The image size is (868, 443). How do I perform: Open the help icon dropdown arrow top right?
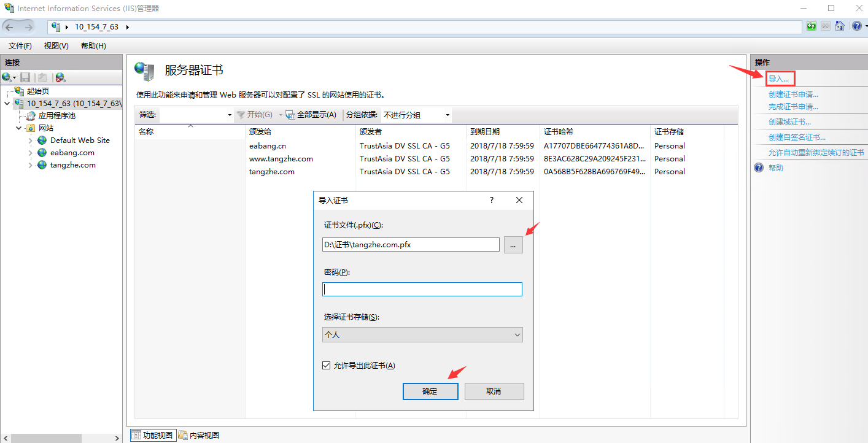pyautogui.click(x=865, y=26)
